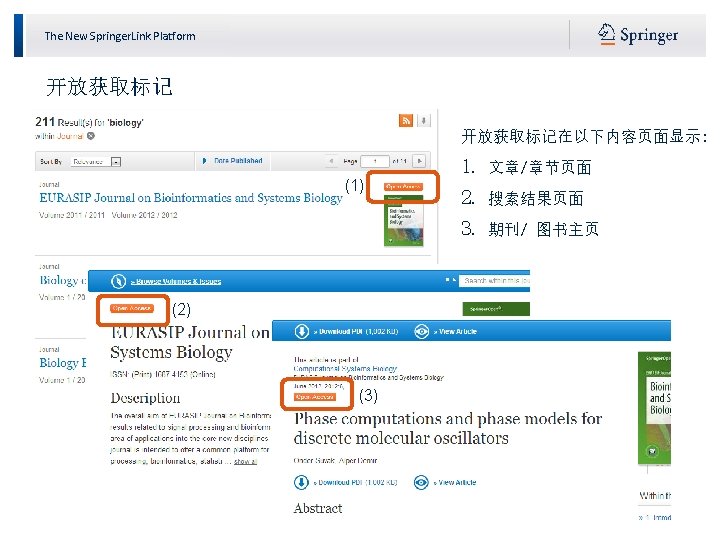Click Download PDF icon in blue bar
The height and width of the screenshot is (540, 720).
pyautogui.click(x=302, y=331)
